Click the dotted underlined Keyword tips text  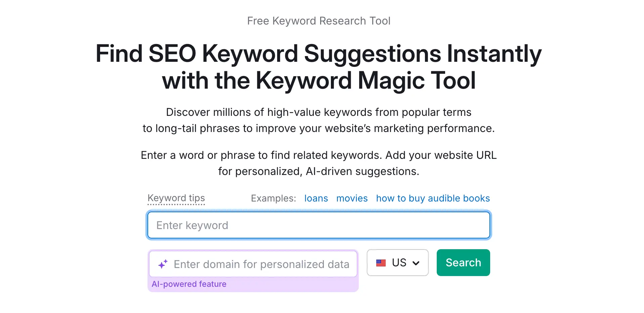[x=176, y=198]
